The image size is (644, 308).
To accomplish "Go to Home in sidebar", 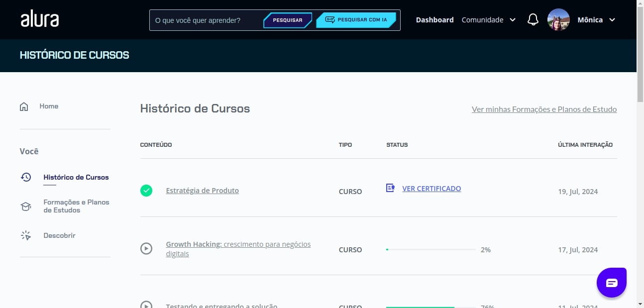I will coord(49,106).
